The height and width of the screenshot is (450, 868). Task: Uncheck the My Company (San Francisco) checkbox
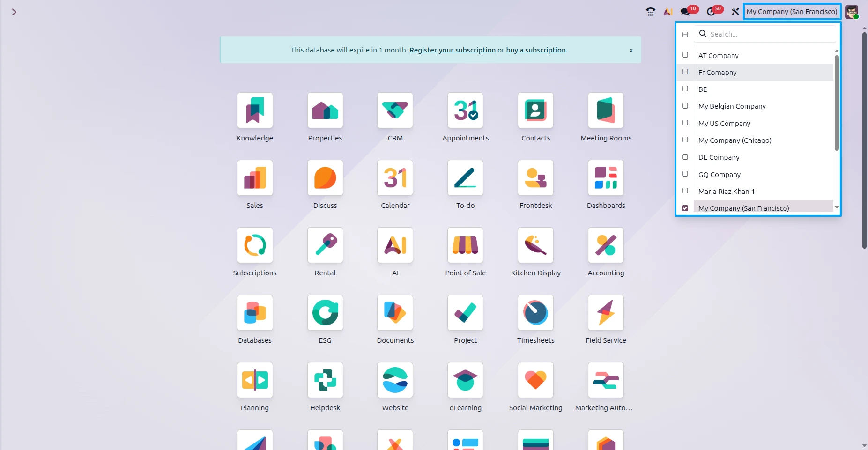click(x=685, y=208)
